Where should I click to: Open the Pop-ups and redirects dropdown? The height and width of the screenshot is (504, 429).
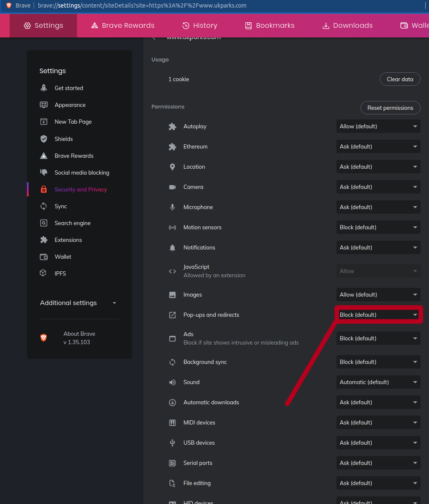[378, 315]
